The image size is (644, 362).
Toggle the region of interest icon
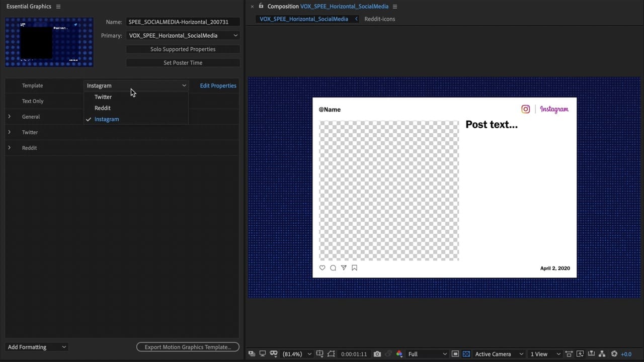click(x=332, y=354)
